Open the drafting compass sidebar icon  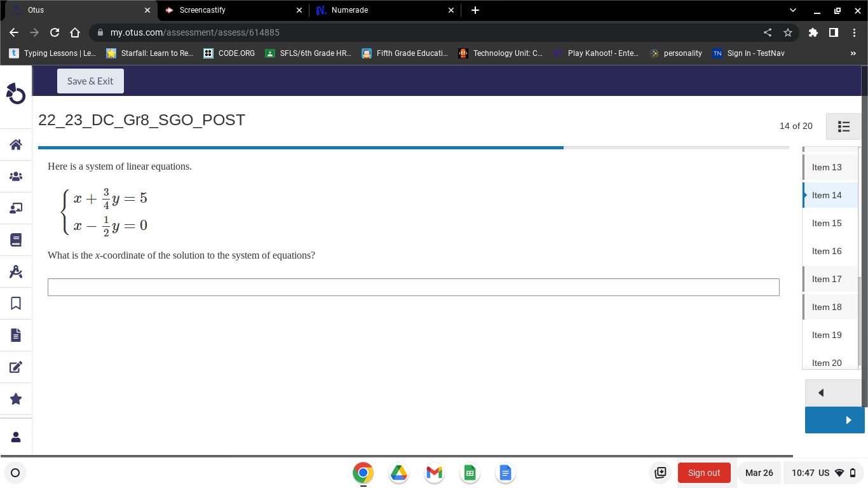point(16,272)
